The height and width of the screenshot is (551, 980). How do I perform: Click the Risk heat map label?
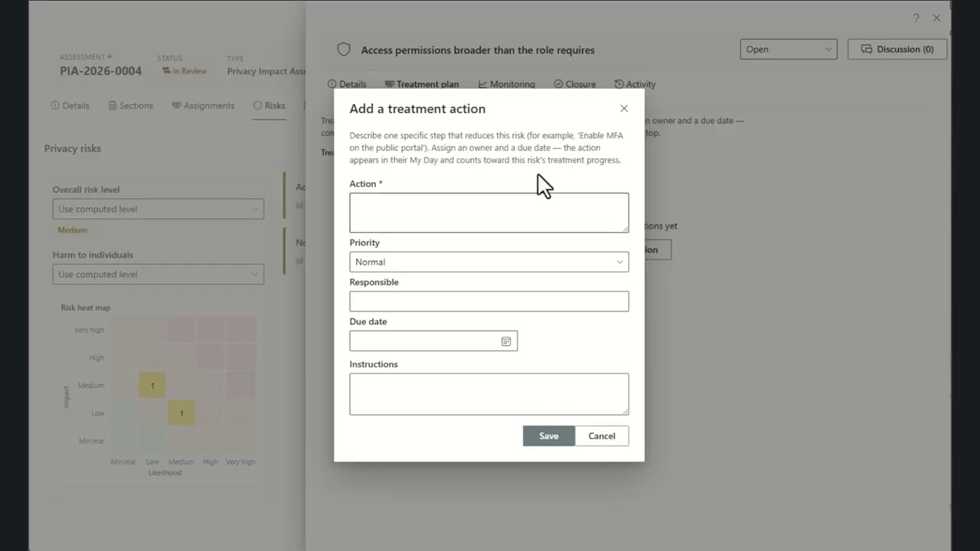[86, 308]
